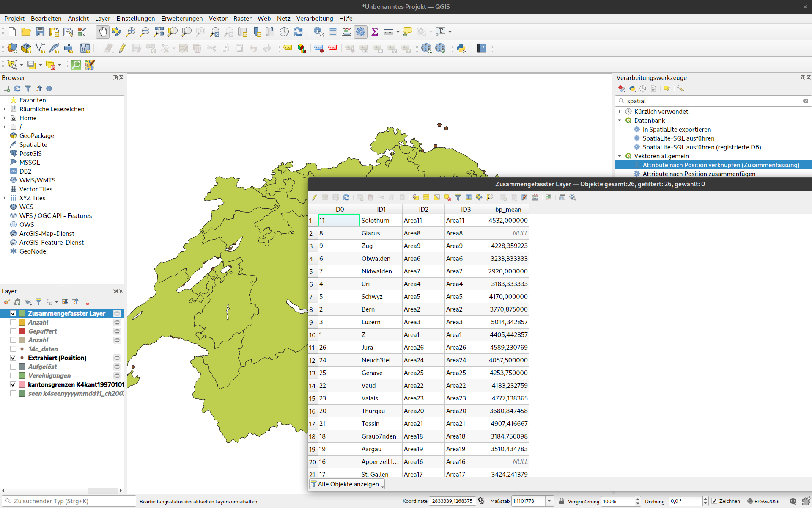Toggle the Zeichnen render checkbox
Viewport: 812px width, 508px height.
(714, 501)
